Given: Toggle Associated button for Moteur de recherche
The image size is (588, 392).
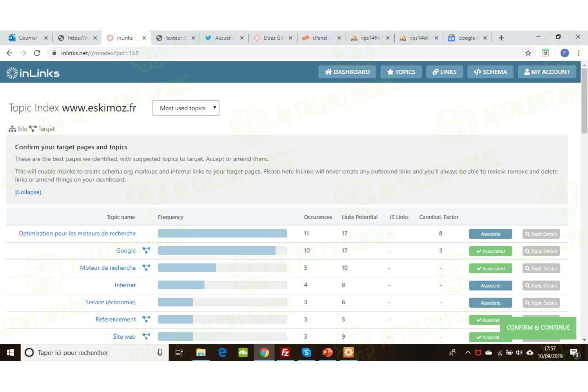Looking at the screenshot, I should pos(490,269).
